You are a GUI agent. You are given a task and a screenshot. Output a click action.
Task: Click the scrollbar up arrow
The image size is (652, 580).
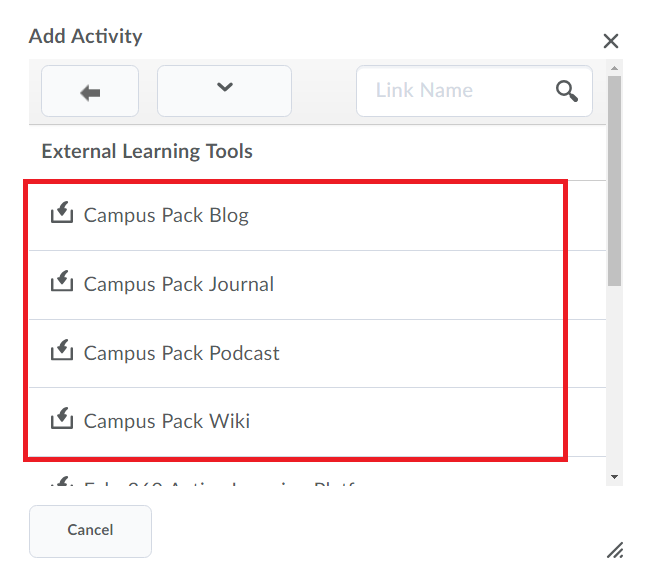point(615,68)
